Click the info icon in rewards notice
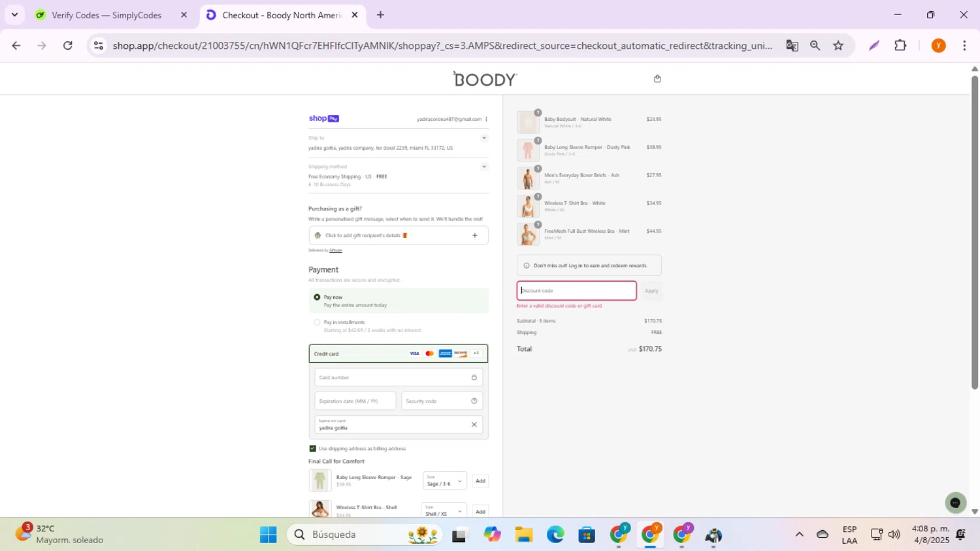 (527, 265)
